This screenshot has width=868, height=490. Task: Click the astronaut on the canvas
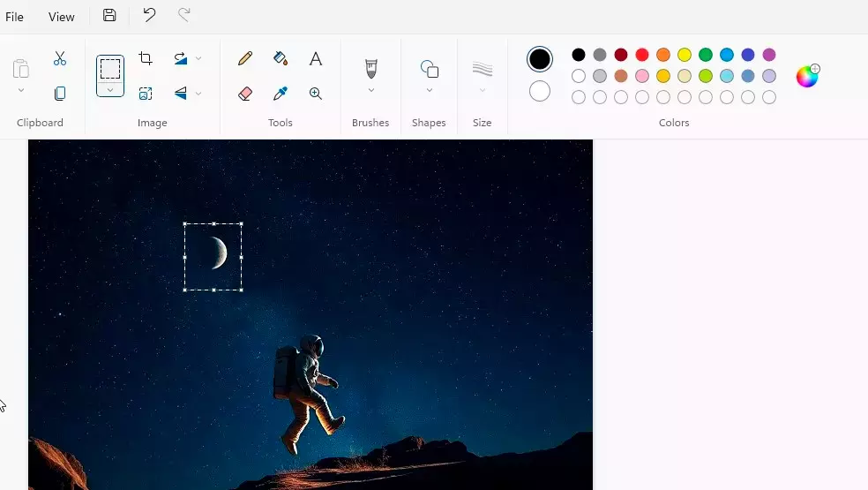click(x=307, y=394)
